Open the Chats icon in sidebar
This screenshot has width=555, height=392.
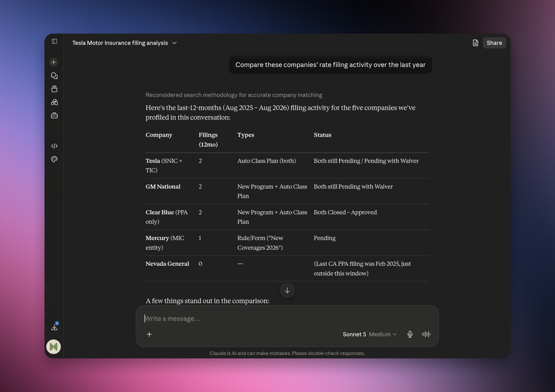click(x=54, y=76)
